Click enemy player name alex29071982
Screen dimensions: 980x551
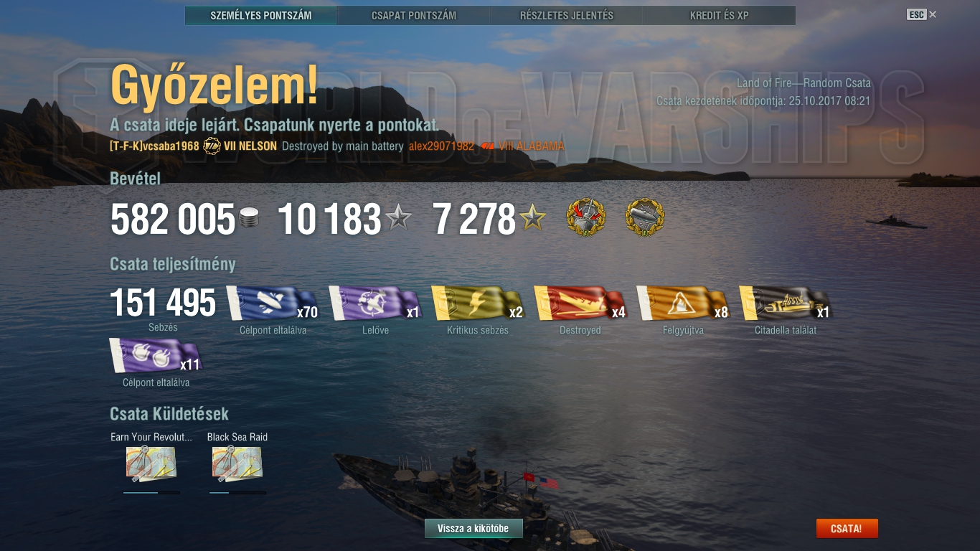(x=441, y=146)
